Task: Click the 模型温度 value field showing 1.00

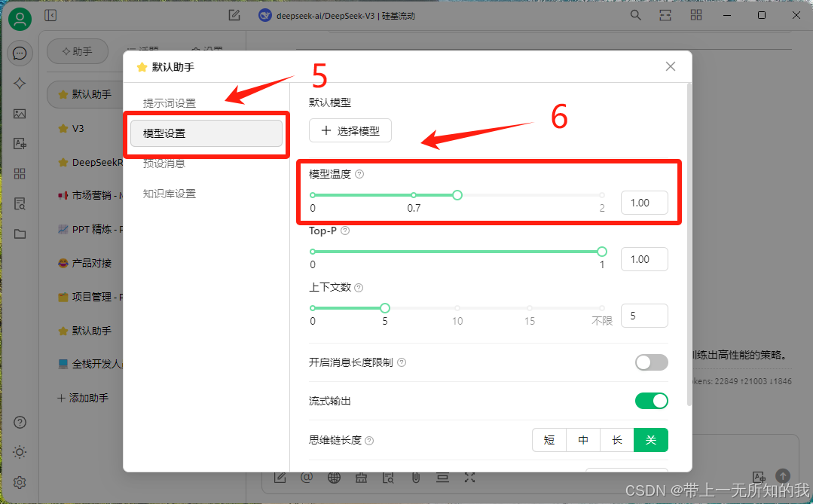Action: click(644, 203)
